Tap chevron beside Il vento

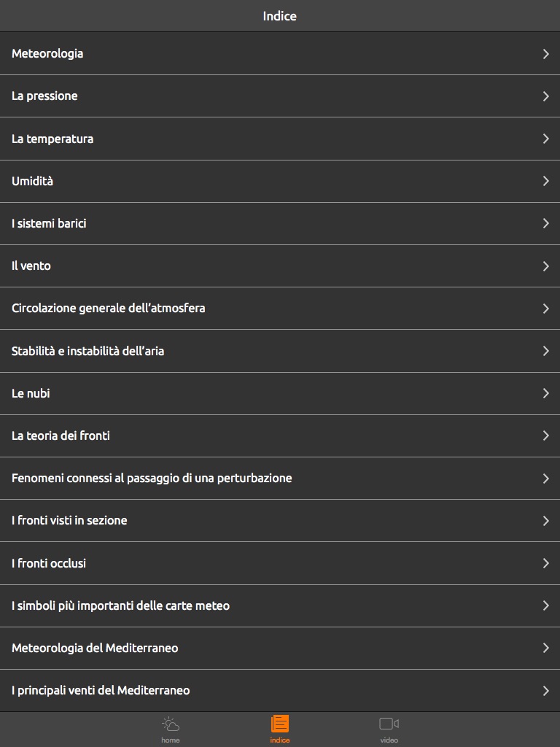tap(545, 266)
